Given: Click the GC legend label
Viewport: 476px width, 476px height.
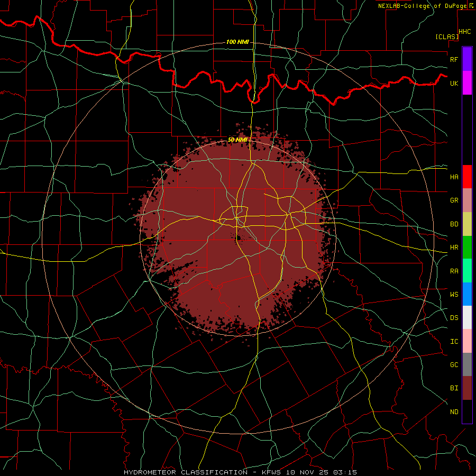Looking at the screenshot, I should pyautogui.click(x=454, y=365).
